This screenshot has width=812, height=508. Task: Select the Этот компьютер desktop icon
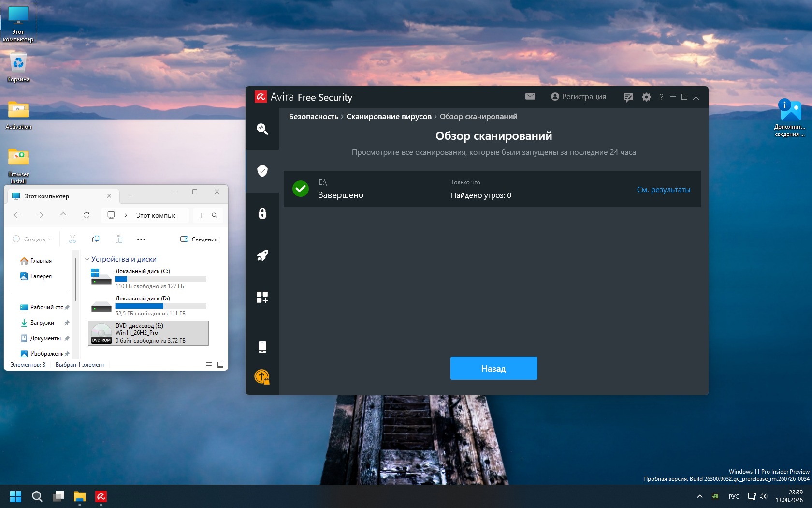(18, 24)
